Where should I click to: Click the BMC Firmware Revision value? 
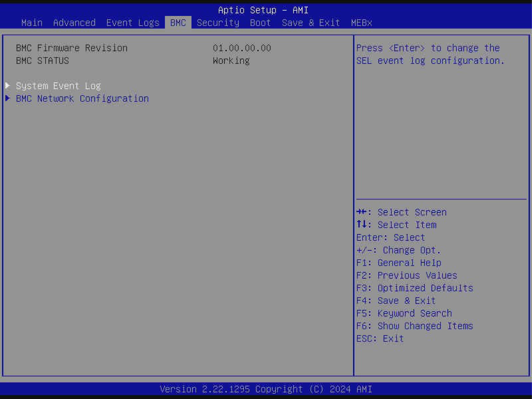click(242, 48)
